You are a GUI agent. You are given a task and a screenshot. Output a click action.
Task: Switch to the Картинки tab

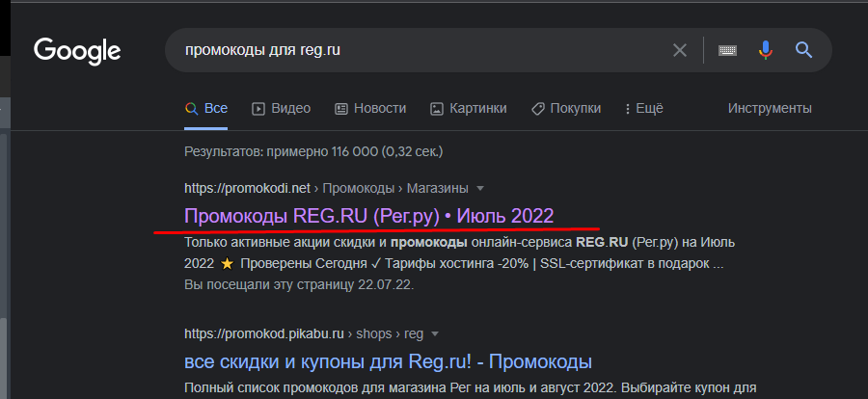[469, 109]
